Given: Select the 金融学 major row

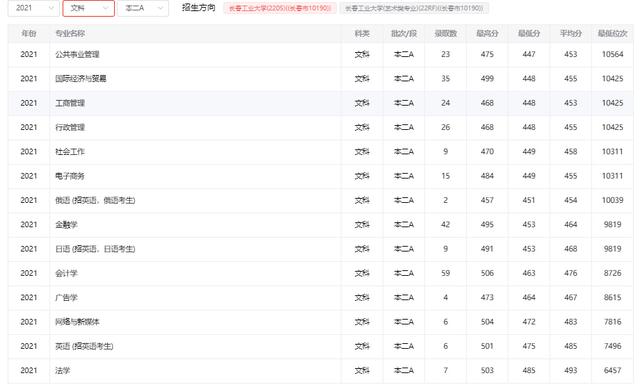Looking at the screenshot, I should coord(320,225).
